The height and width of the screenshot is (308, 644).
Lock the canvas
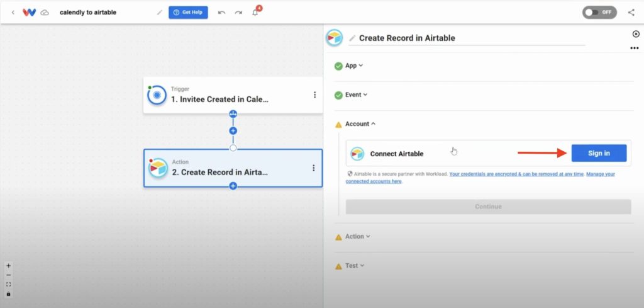click(9, 294)
